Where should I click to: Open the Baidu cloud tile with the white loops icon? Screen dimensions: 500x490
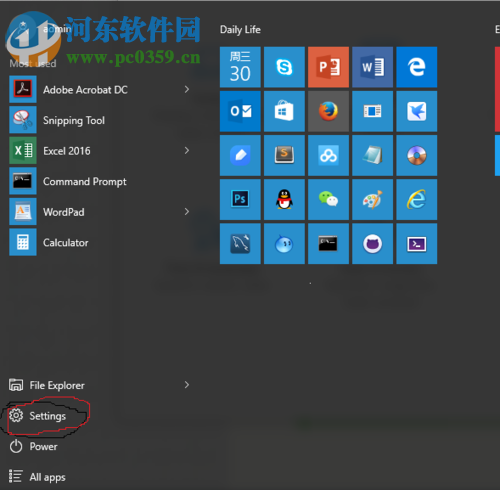point(328,155)
